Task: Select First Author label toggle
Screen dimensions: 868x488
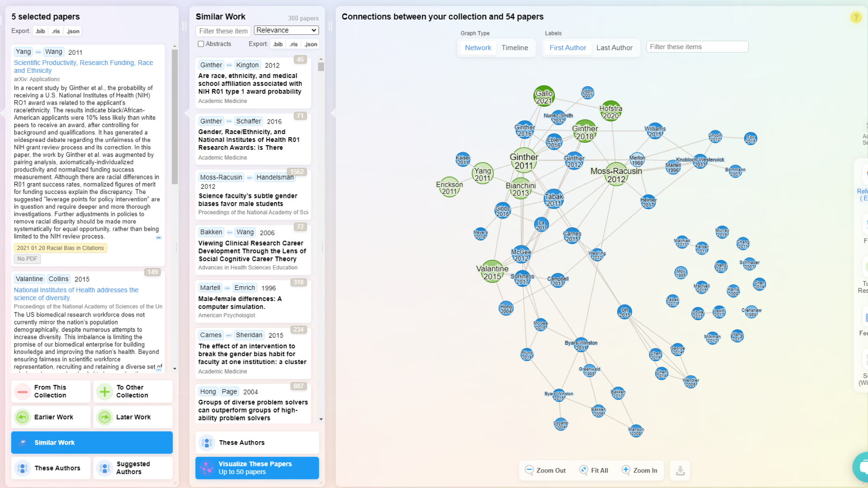Action: (567, 47)
